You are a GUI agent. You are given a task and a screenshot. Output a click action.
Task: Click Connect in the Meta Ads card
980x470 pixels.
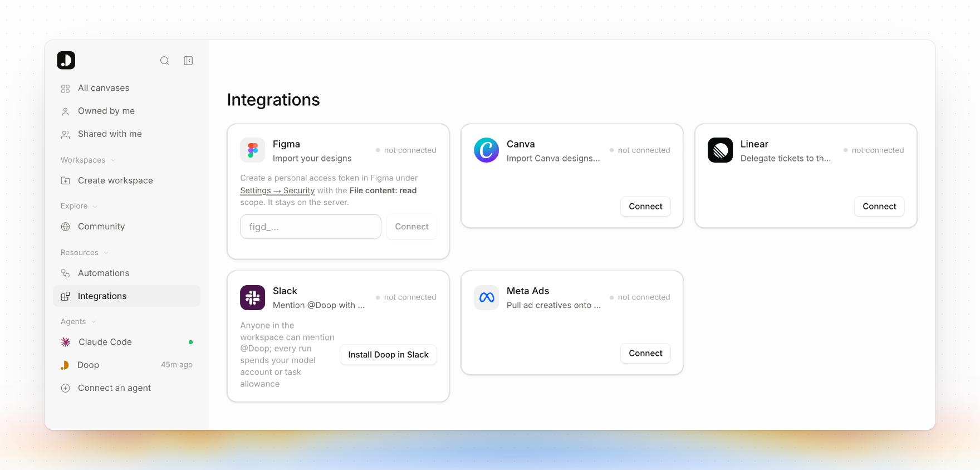(645, 353)
